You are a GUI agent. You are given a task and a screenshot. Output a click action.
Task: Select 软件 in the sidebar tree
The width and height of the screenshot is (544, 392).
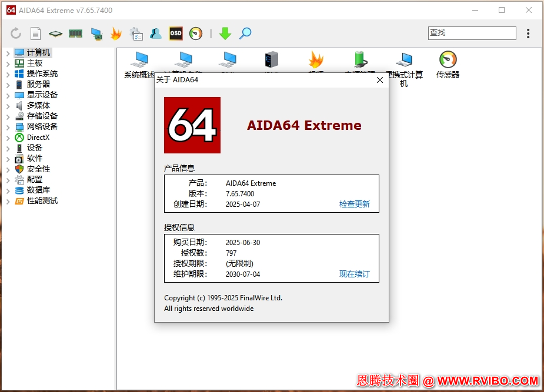click(28, 159)
